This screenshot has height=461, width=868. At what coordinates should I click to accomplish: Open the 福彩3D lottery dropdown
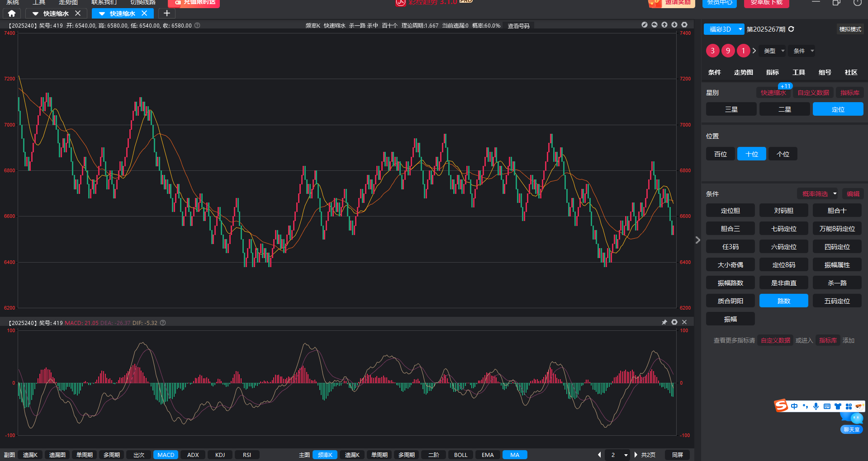click(724, 29)
